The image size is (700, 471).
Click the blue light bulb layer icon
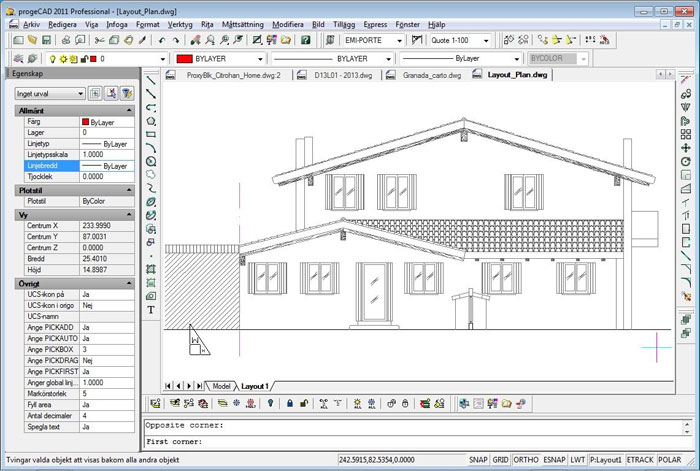pos(270,404)
